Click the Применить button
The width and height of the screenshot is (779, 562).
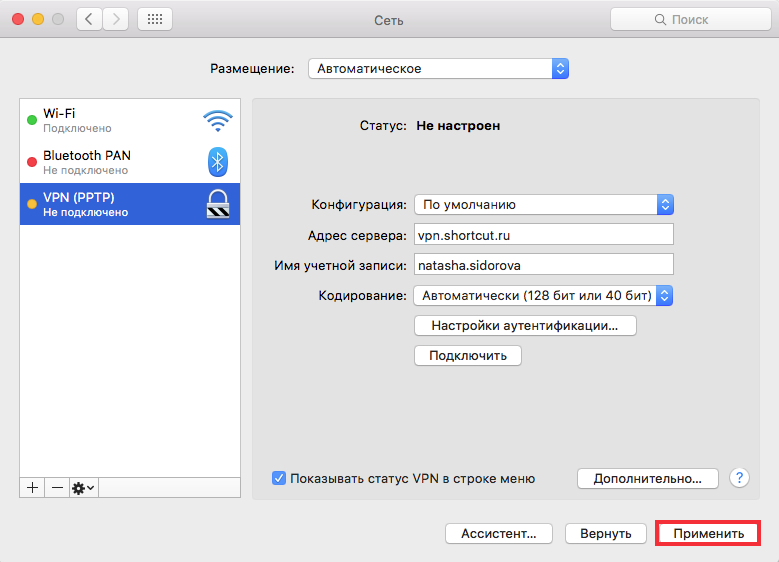[x=708, y=534]
